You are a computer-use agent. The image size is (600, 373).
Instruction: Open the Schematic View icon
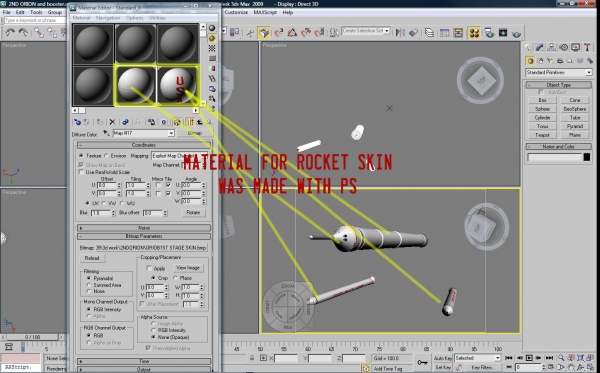pos(458,33)
